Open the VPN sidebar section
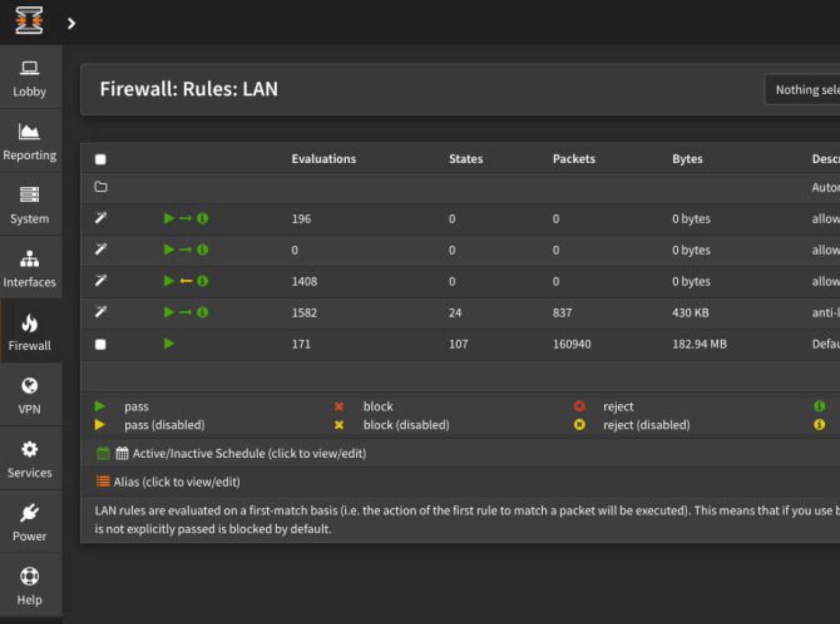Screen dimensions: 840x624 [30, 395]
